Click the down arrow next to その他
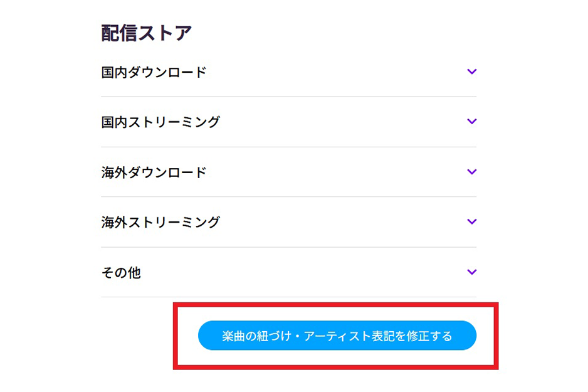 [x=472, y=272]
